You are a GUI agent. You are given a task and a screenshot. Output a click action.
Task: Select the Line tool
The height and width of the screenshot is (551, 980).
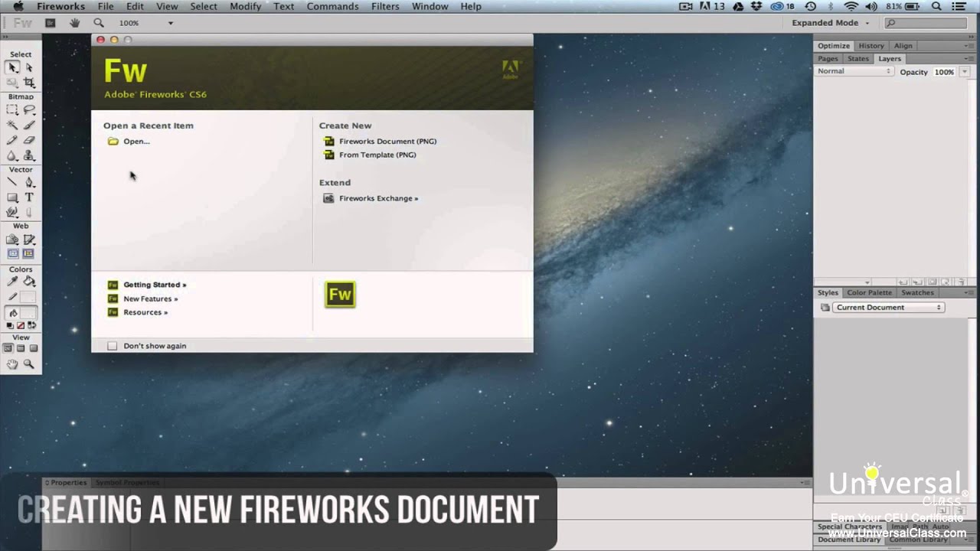pyautogui.click(x=13, y=182)
